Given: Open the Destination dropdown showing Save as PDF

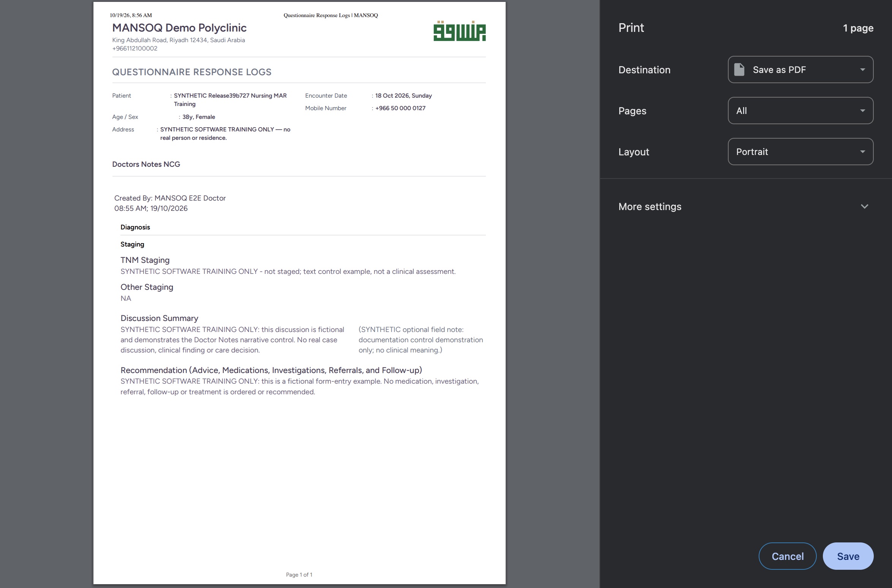Looking at the screenshot, I should [x=800, y=70].
